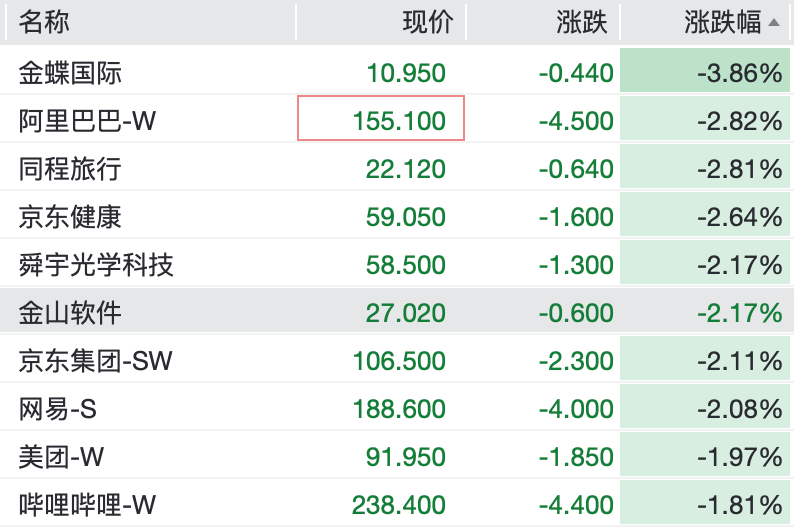Select the 同程旅行 stock name

pyautogui.click(x=70, y=169)
